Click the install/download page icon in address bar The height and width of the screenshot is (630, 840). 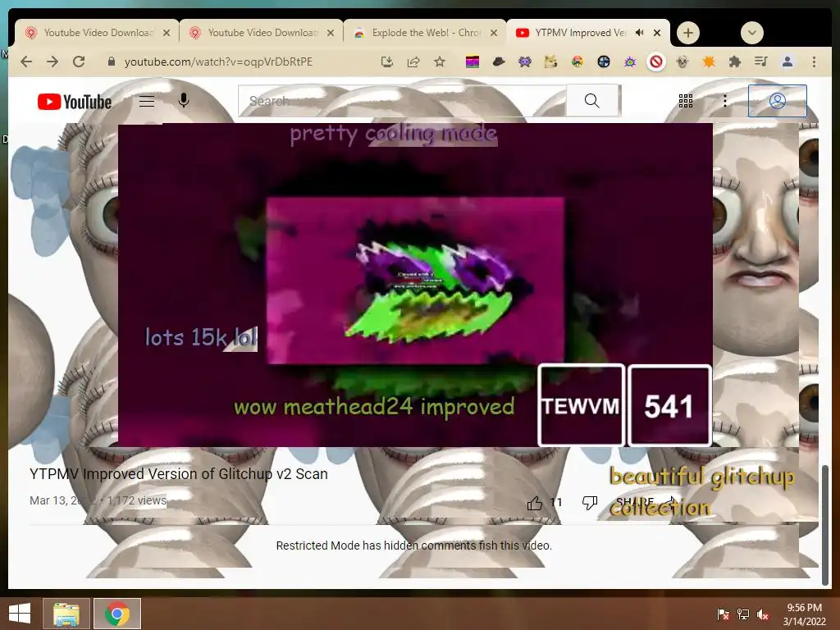coord(387,62)
